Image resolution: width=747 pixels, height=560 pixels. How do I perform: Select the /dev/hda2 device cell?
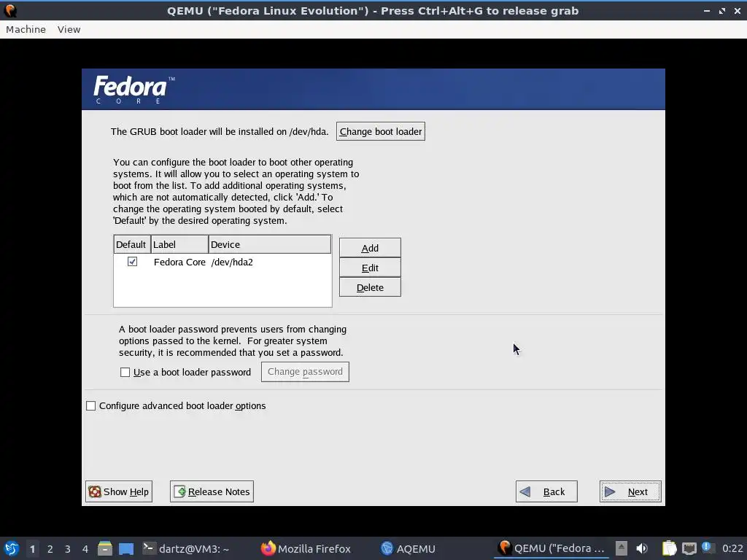[x=232, y=262]
